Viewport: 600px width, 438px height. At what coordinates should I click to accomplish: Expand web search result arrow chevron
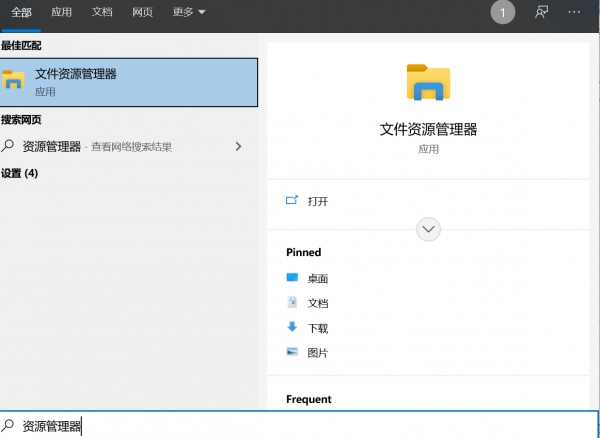(x=238, y=147)
